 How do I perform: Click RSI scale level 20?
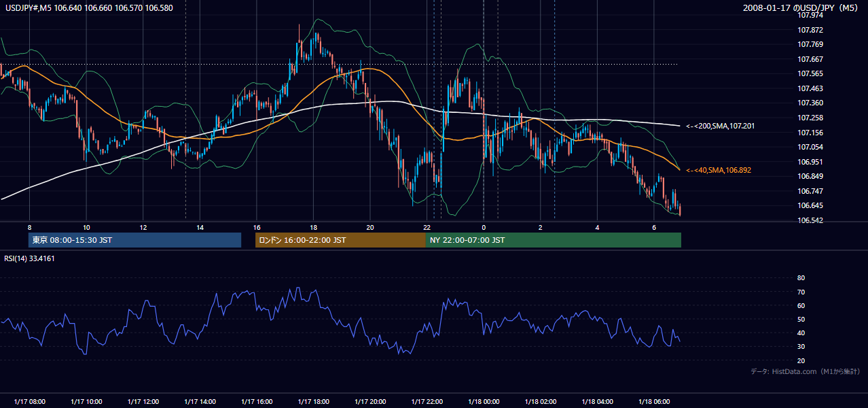click(x=801, y=360)
